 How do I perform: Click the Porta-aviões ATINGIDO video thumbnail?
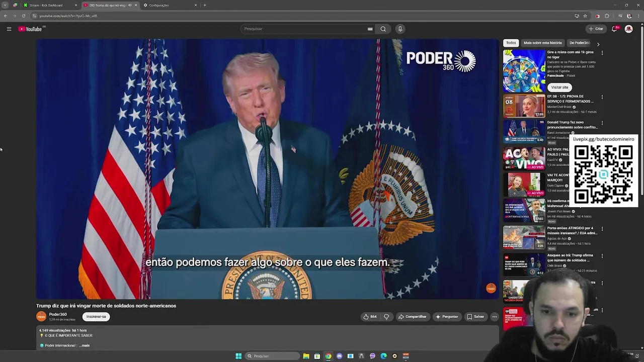(x=524, y=237)
